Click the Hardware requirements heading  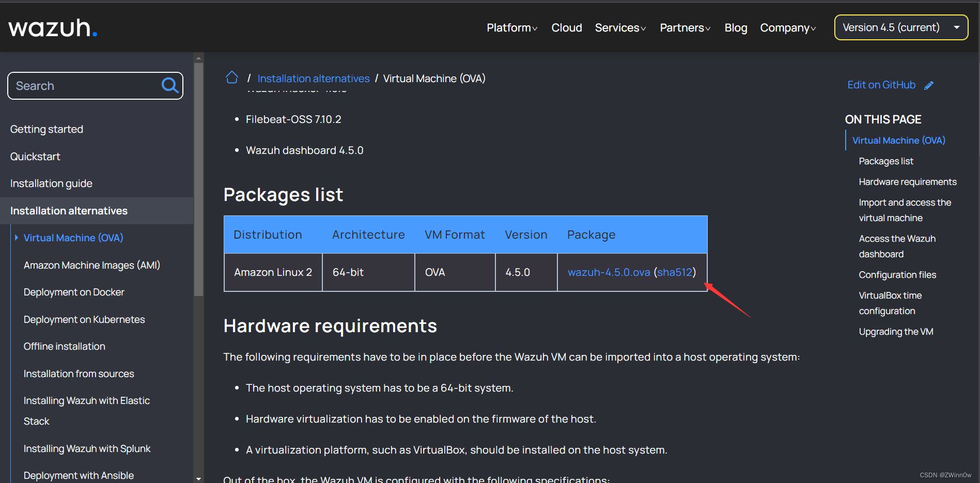[x=330, y=326]
